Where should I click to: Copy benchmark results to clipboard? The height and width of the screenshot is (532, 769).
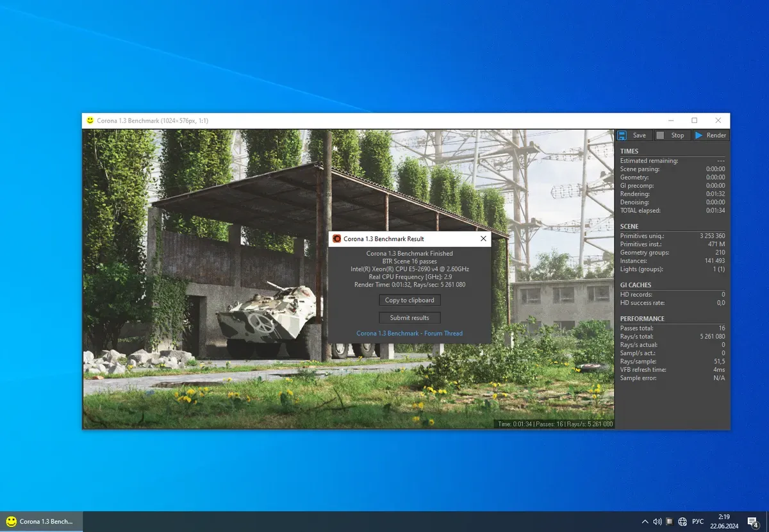[x=409, y=300]
